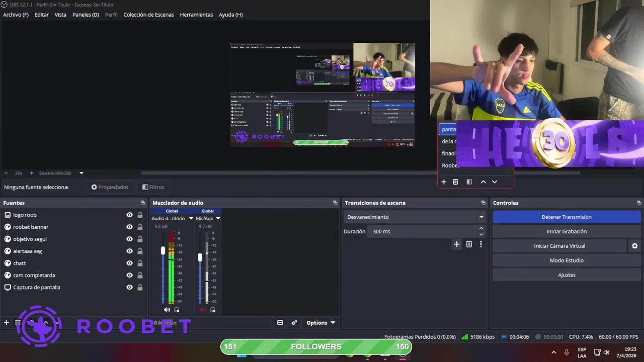Decrease transition duration with down stepper
Image resolution: width=644 pixels, height=362 pixels.
[x=481, y=234]
